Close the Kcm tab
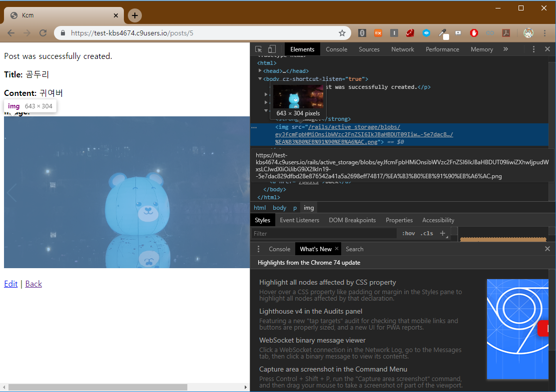Screen dimensions: 556x392 click(x=115, y=15)
